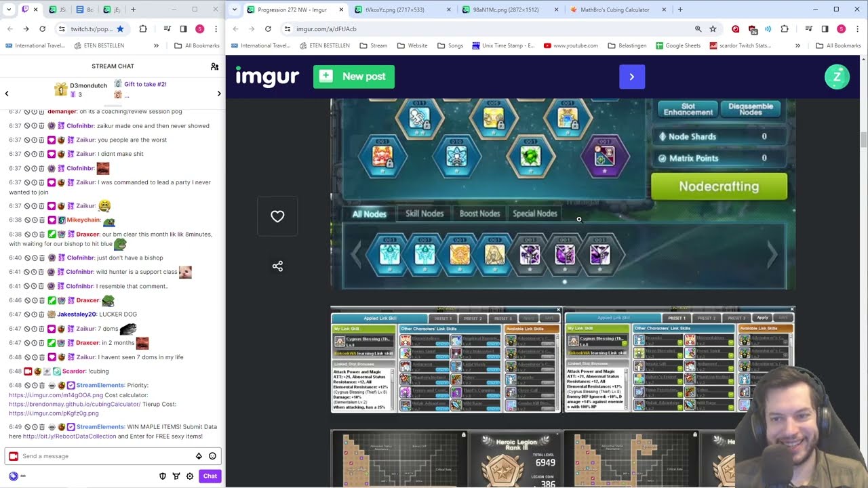This screenshot has width=868, height=488.
Task: Open Chrome menu in imgur window
Action: [x=857, y=29]
